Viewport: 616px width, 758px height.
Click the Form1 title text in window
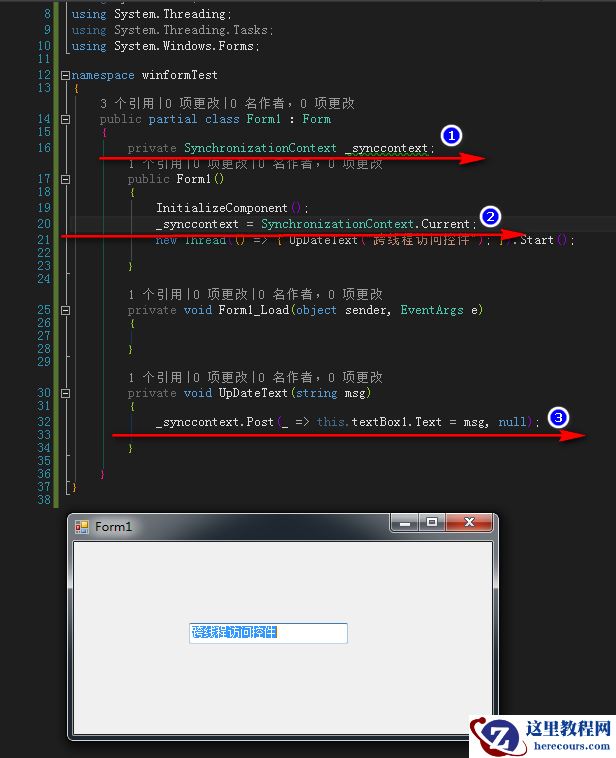113,526
